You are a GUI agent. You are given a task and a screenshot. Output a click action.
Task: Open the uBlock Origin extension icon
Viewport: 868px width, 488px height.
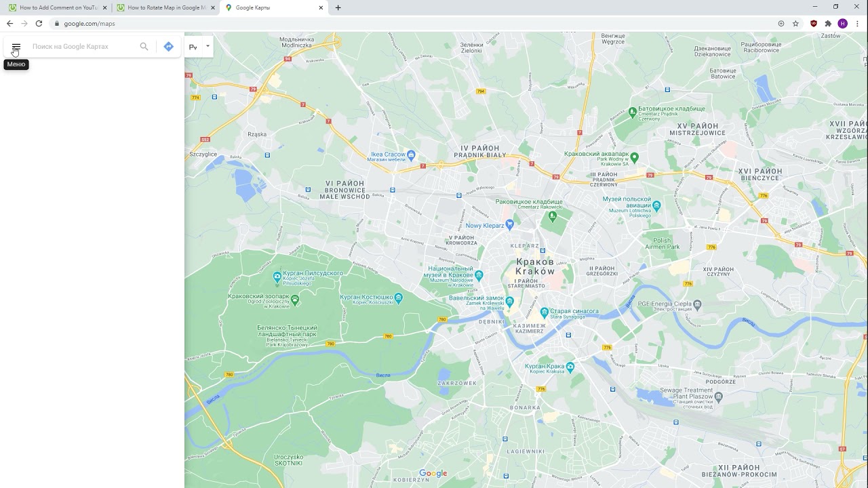pyautogui.click(x=814, y=23)
